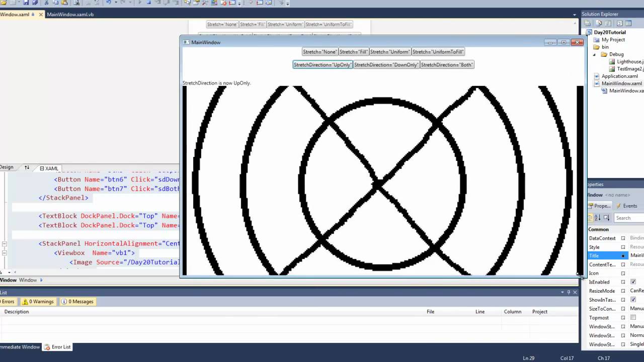644x362 pixels.
Task: Click first icon in Solution Explorer toolbar
Action: 587,23
